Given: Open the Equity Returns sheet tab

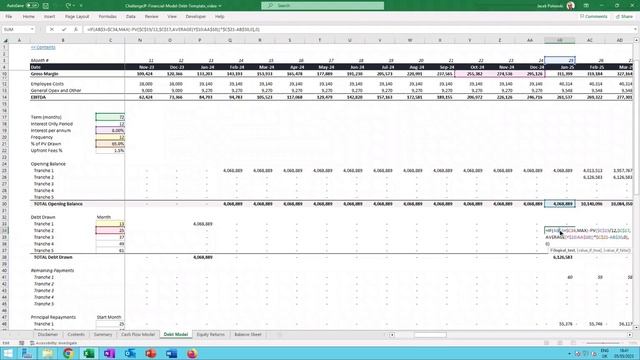Looking at the screenshot, I should (211, 335).
